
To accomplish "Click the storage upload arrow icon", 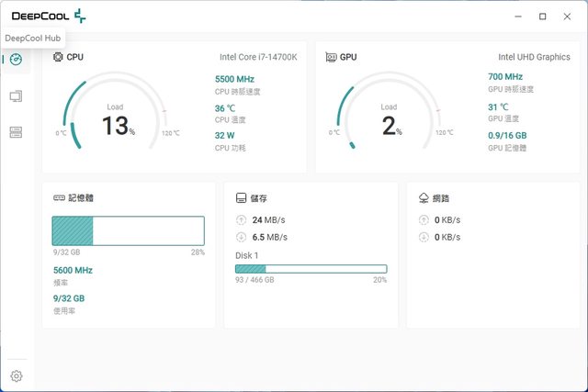I will point(242,220).
